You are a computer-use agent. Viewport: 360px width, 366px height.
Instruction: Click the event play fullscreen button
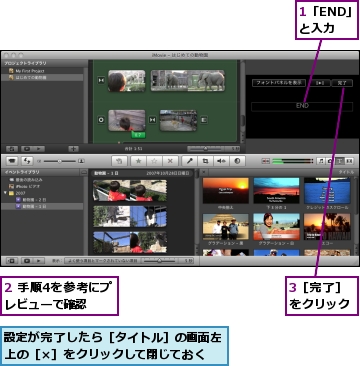[x=26, y=261]
